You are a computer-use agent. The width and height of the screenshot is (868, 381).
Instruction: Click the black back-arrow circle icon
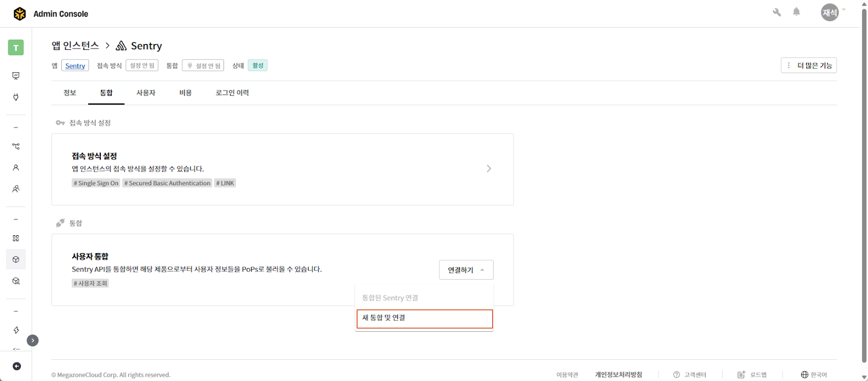[17, 366]
